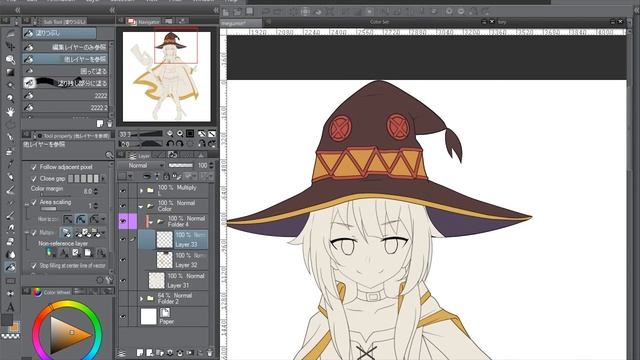Select sub tool '他レイヤーを参照'
Viewport: 640px width, 360px height.
pos(65,59)
